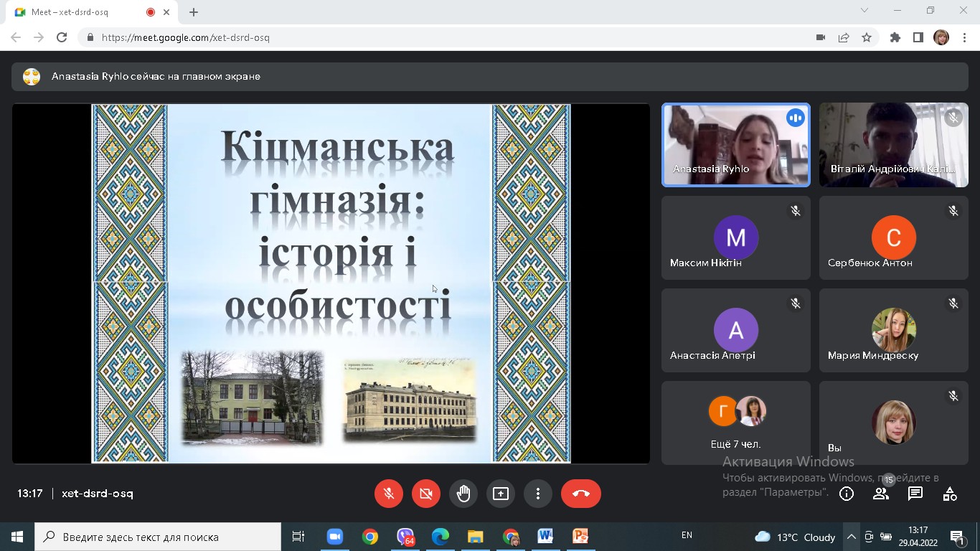Open the tab search dropdown arrow
Viewport: 980px width, 551px height.
click(x=864, y=11)
